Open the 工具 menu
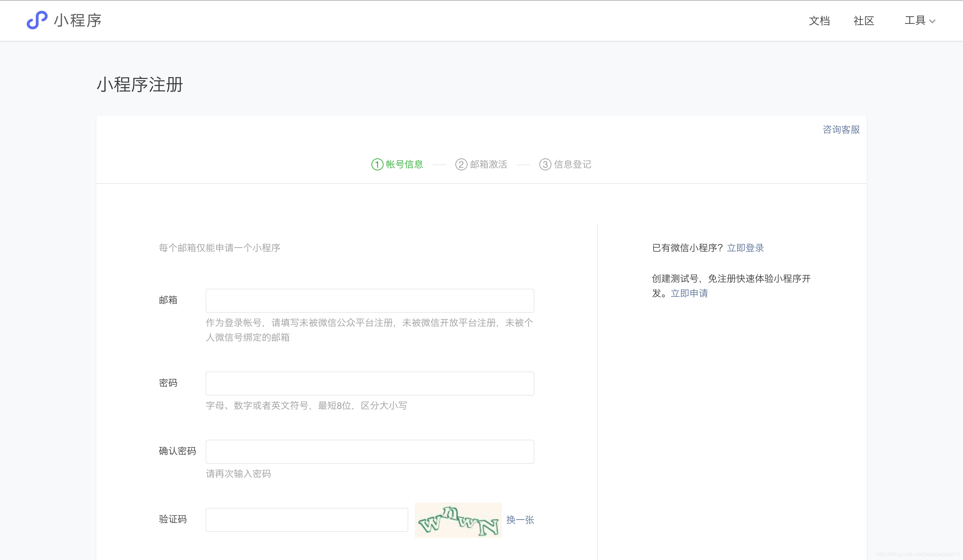 click(x=915, y=21)
